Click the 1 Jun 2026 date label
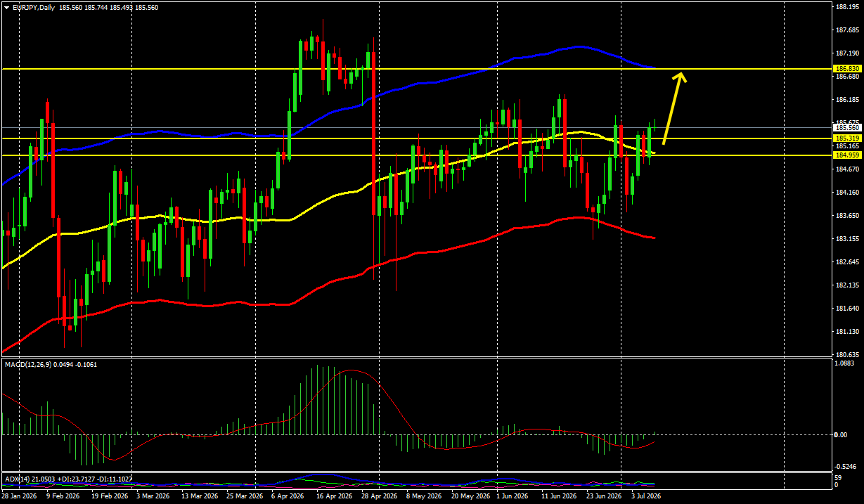 512,496
